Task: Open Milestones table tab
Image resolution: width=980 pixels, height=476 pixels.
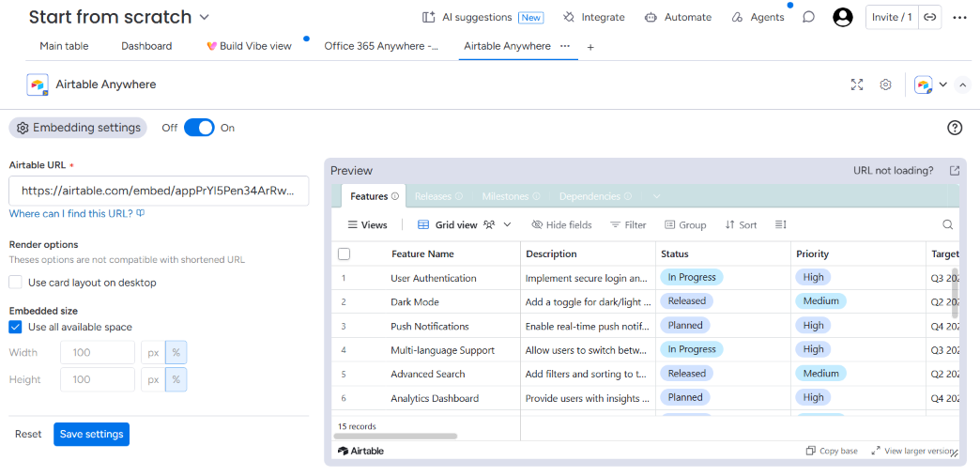Action: click(x=511, y=196)
